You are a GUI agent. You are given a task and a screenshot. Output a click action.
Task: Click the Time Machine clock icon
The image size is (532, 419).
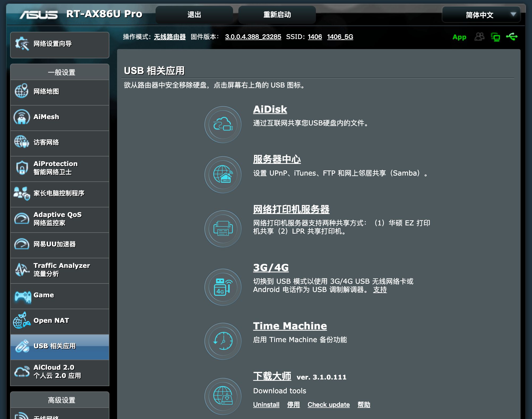click(223, 341)
